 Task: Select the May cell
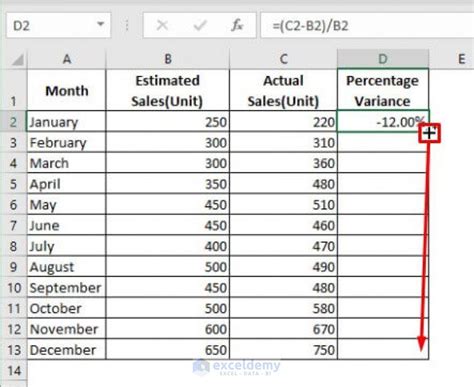(67, 205)
